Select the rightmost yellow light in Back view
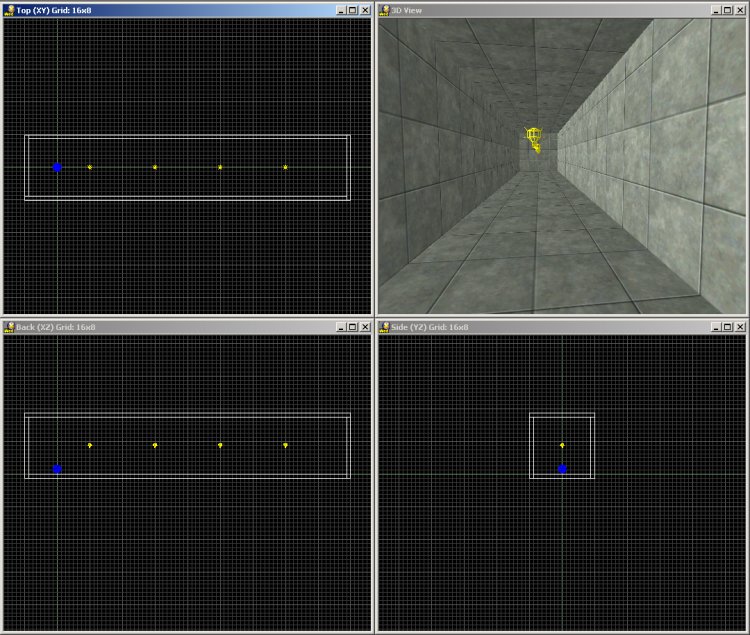This screenshot has width=750, height=635. [x=285, y=444]
